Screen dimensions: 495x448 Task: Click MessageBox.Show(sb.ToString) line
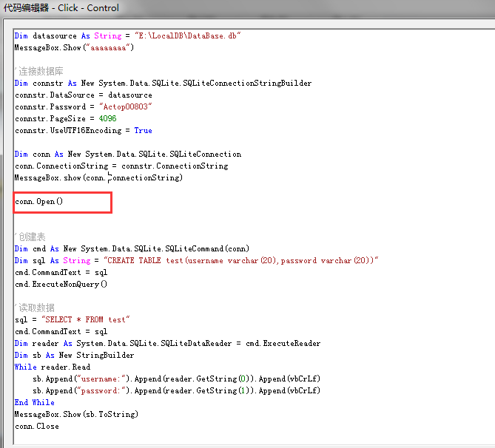coord(76,414)
